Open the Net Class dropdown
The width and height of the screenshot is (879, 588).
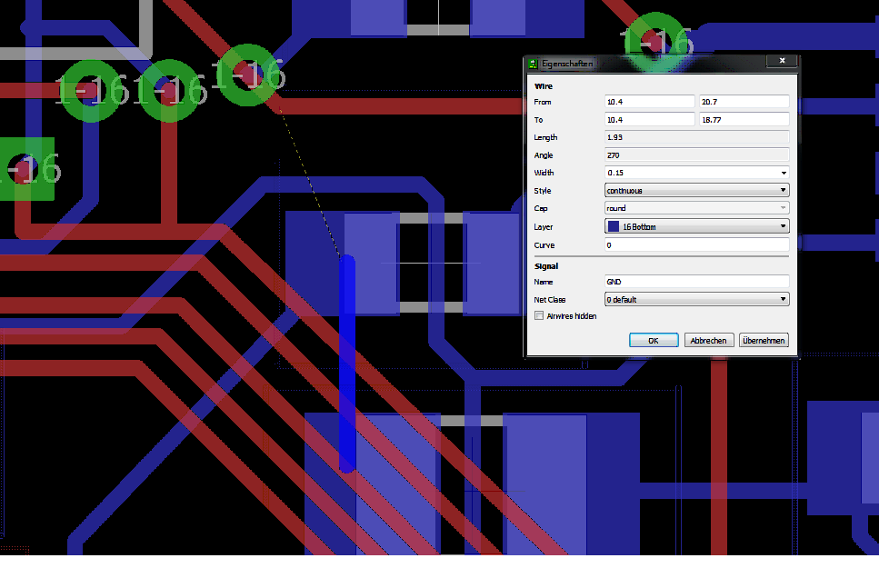pyautogui.click(x=697, y=299)
